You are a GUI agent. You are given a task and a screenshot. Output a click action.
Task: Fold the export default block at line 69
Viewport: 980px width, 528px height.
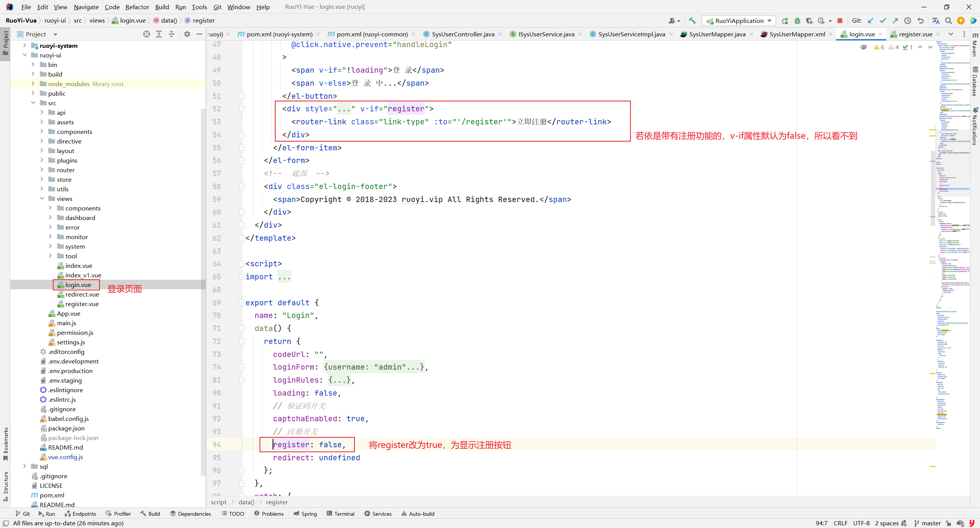(x=242, y=303)
